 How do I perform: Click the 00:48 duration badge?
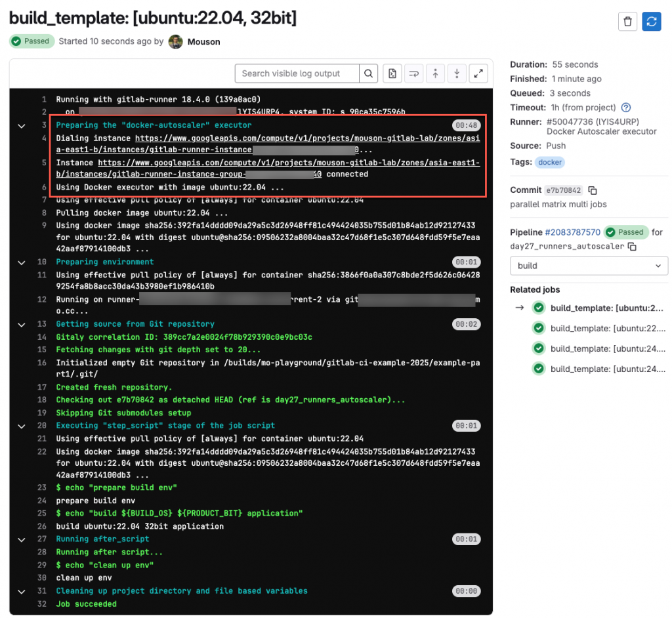coord(467,125)
